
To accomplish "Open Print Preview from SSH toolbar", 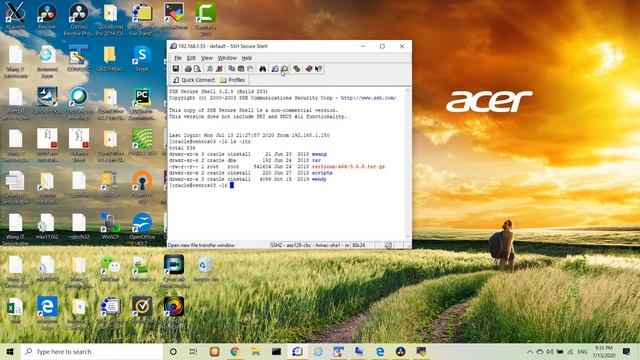I will pos(197,69).
